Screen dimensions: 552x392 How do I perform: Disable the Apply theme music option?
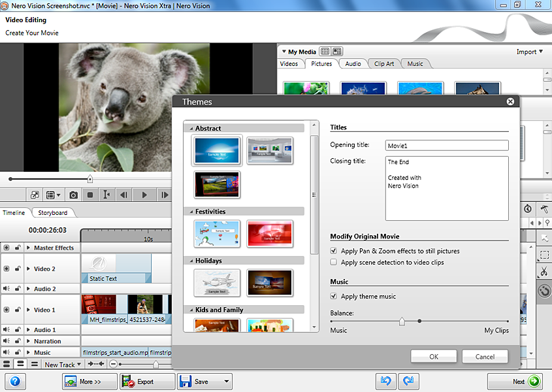[x=334, y=296]
